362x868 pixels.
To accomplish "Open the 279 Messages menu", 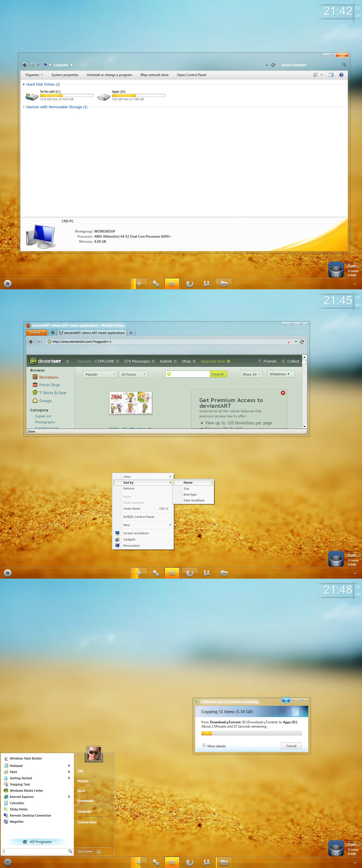I will (x=139, y=361).
